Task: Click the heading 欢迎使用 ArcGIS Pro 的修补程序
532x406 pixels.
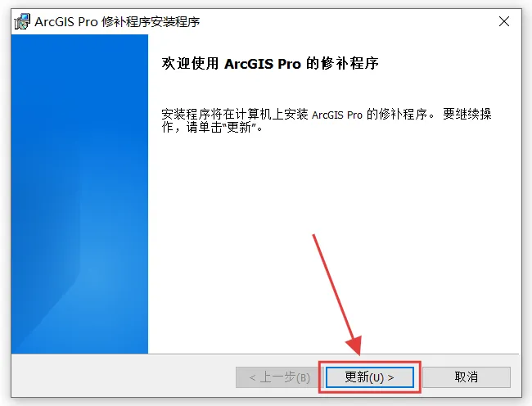Action: pos(270,63)
